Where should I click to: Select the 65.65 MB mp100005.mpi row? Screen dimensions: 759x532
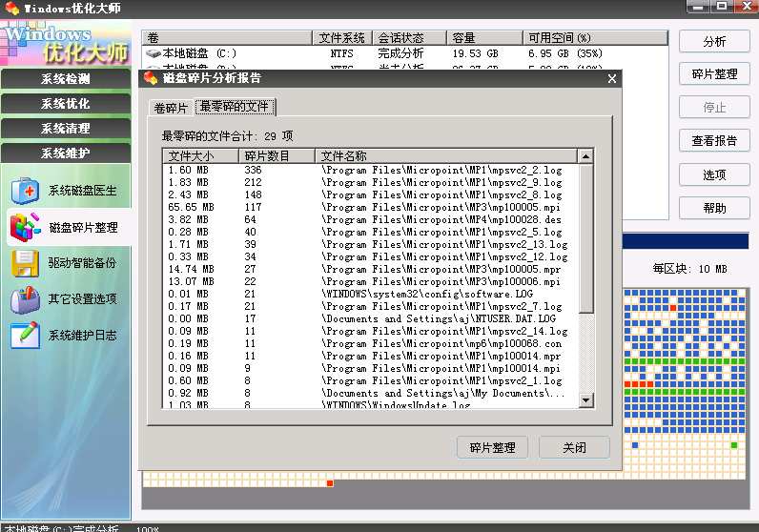[370, 207]
